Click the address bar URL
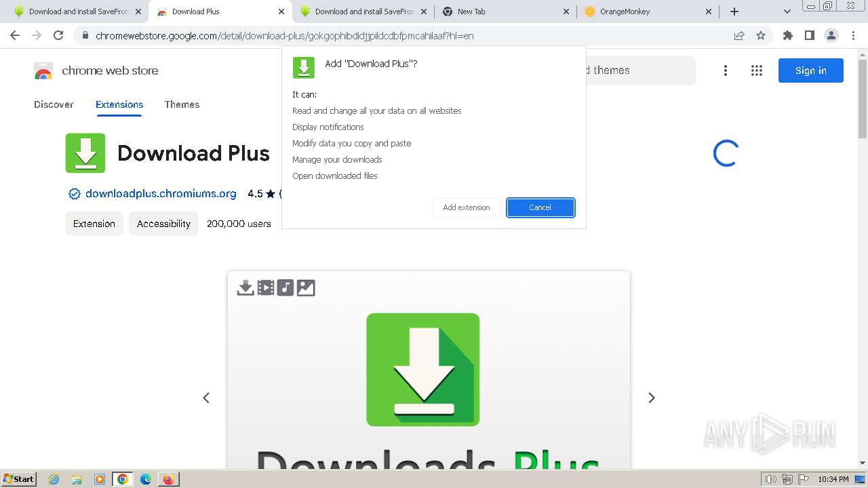The width and height of the screenshot is (868, 488). (285, 35)
